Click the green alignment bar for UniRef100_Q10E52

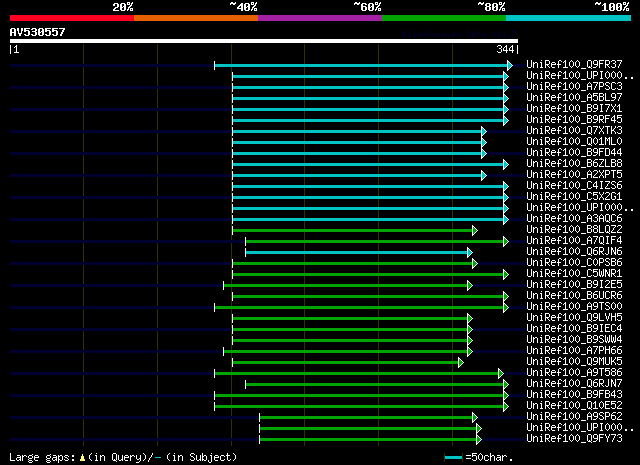[359, 407]
